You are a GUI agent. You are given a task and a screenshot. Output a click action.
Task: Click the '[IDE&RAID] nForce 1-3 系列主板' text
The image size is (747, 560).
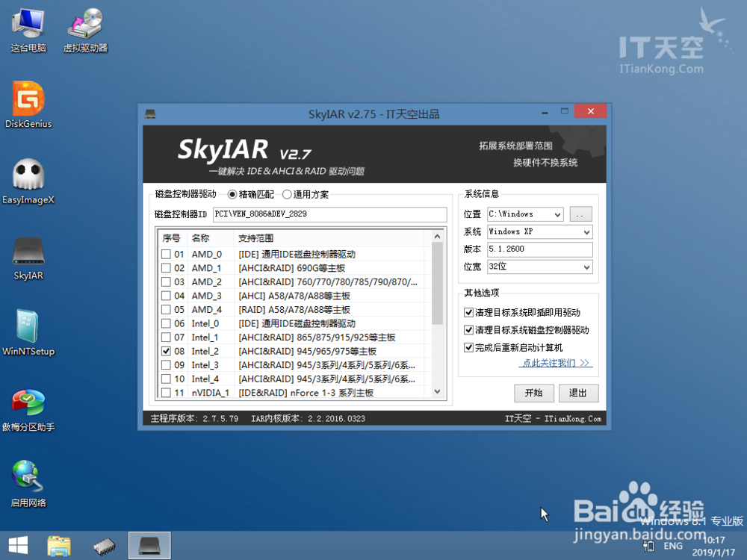pos(306,393)
